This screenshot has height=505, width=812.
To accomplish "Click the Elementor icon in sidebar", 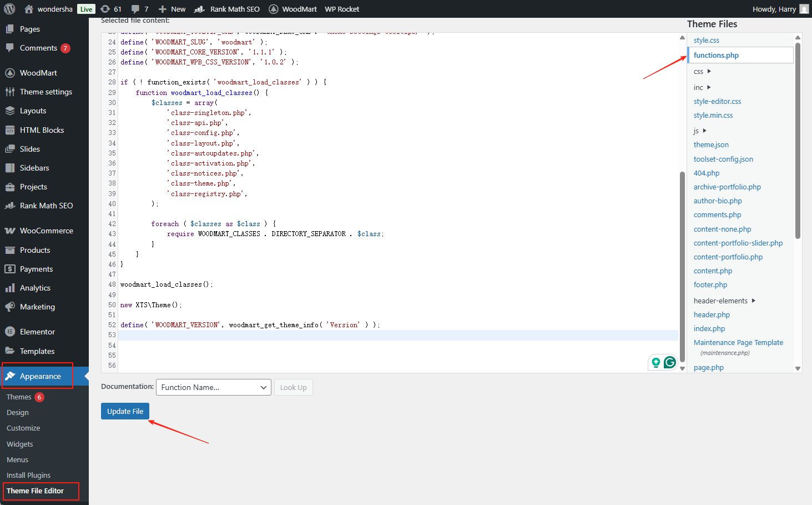I will point(10,332).
